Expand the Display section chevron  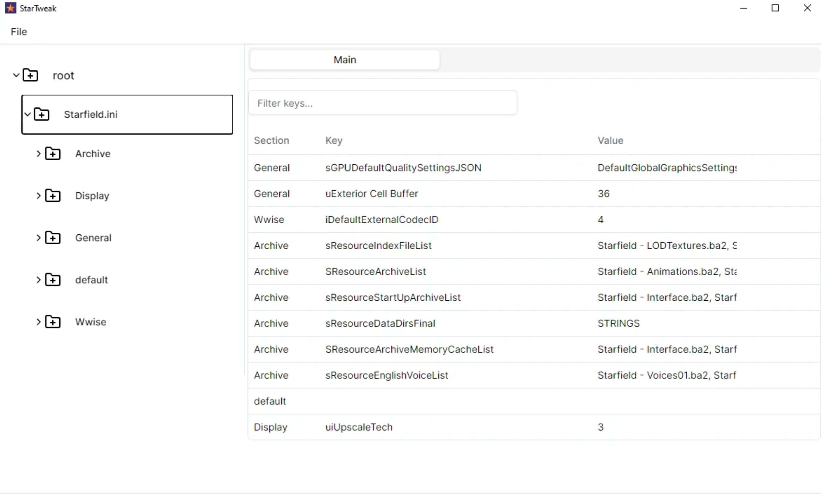pyautogui.click(x=38, y=196)
